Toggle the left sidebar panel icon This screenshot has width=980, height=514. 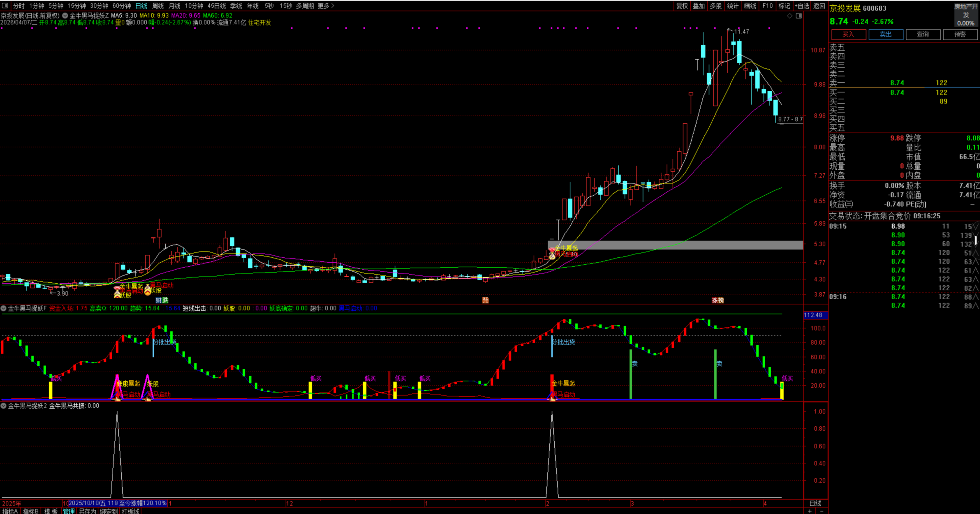coord(5,5)
